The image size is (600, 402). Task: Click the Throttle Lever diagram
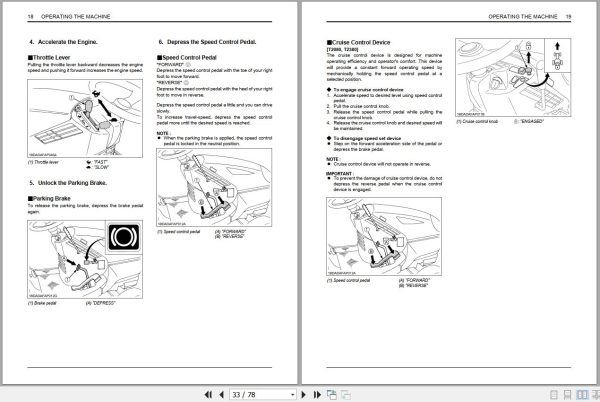85,118
